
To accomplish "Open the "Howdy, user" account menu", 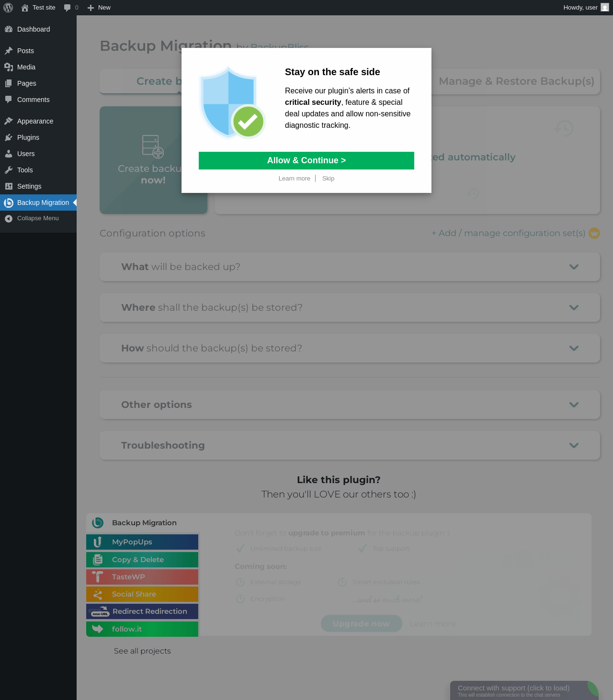I will point(586,8).
